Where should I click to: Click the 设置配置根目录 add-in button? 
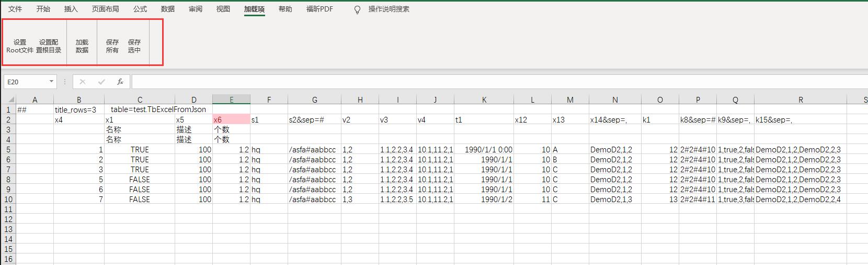coord(49,46)
